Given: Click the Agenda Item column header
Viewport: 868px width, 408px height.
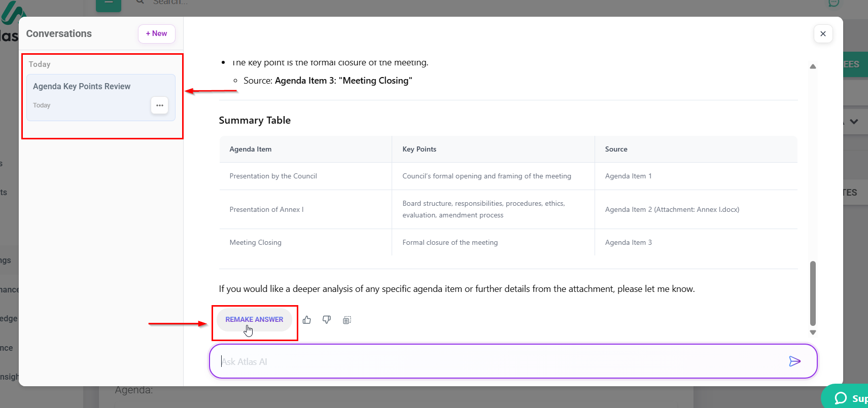Looking at the screenshot, I should tap(251, 149).
